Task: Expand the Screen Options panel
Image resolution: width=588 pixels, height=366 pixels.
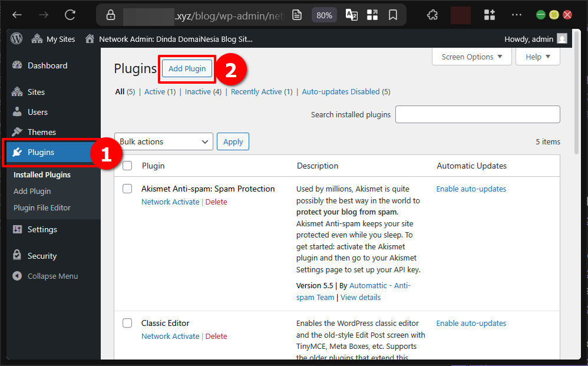Action: 471,57
